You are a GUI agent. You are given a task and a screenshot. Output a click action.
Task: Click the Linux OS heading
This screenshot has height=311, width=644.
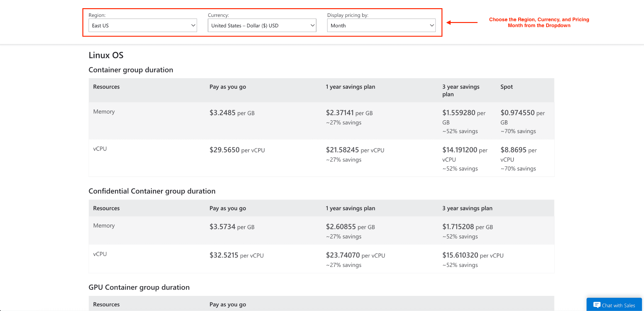point(106,55)
